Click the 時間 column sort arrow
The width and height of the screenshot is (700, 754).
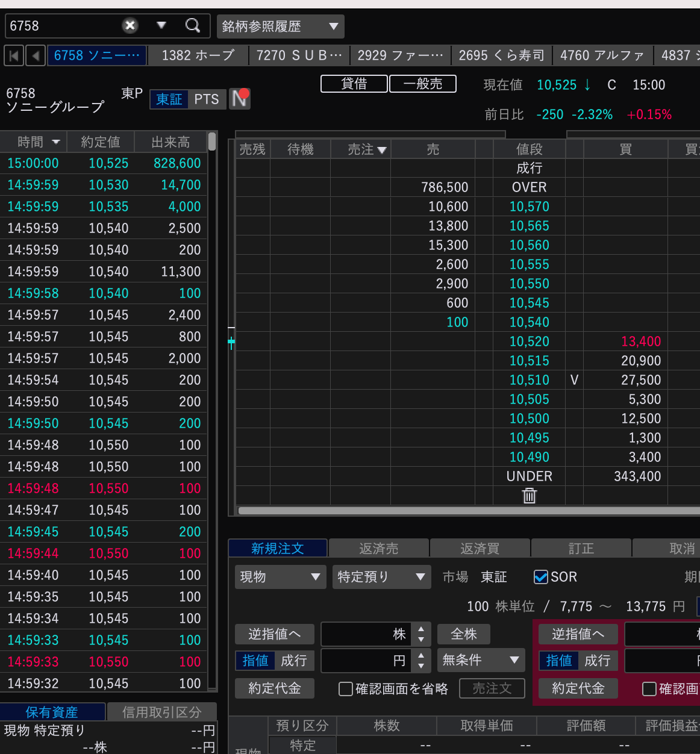coord(56,142)
